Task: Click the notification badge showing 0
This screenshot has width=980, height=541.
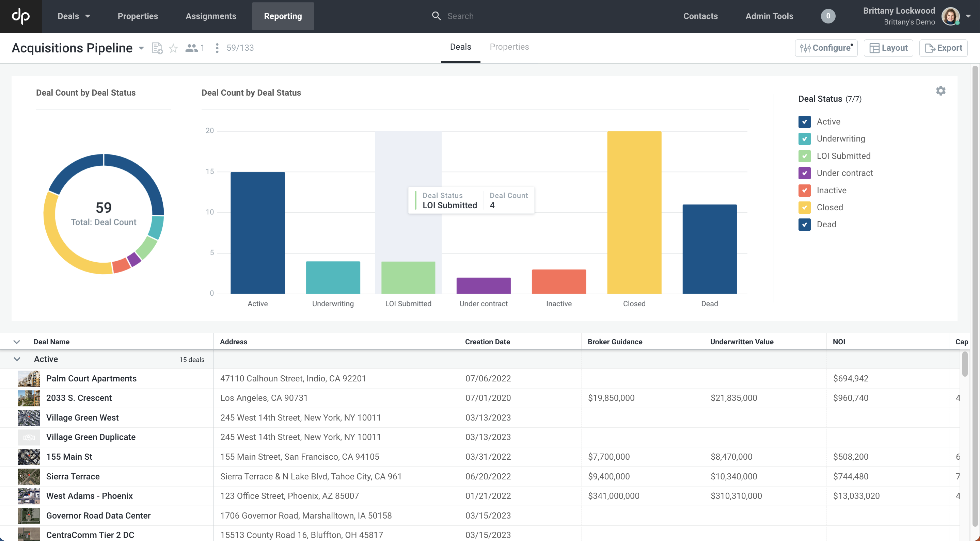Action: tap(828, 16)
